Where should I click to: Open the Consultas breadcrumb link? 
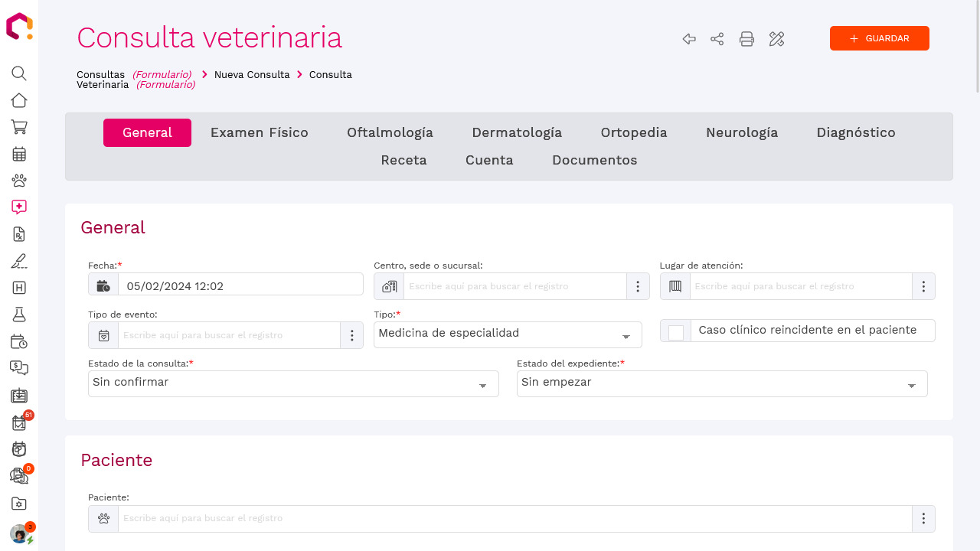100,74
